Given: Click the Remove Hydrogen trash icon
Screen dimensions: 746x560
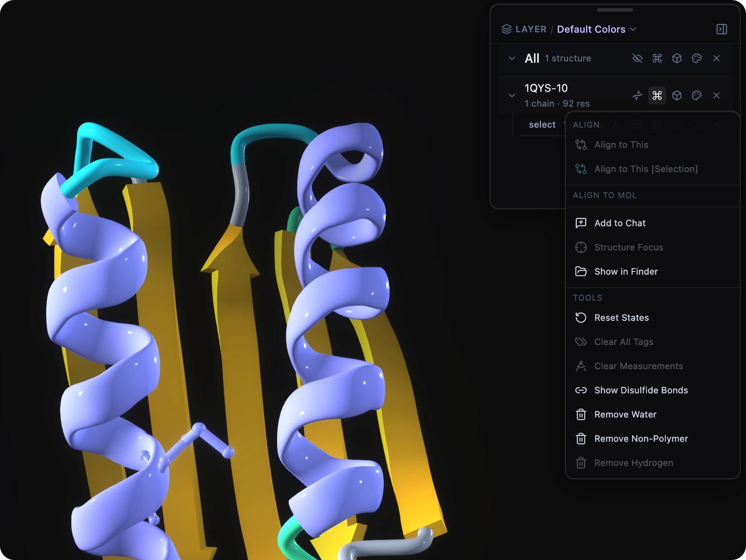Looking at the screenshot, I should tap(581, 463).
